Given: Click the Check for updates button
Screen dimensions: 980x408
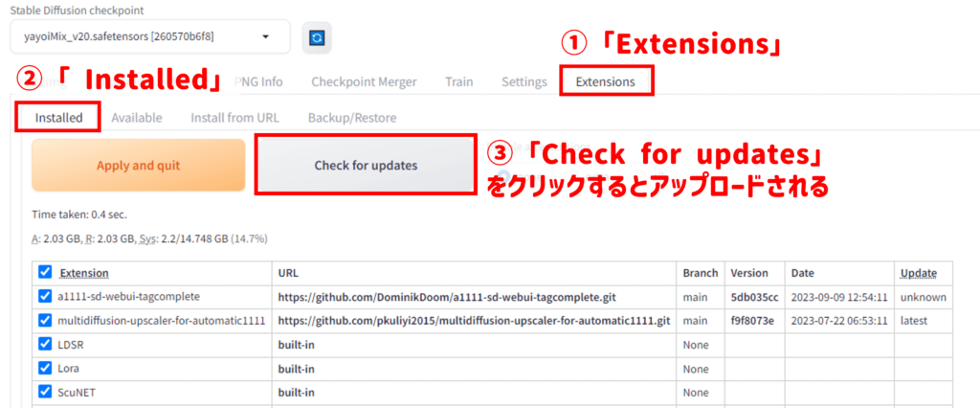Looking at the screenshot, I should click(x=366, y=166).
